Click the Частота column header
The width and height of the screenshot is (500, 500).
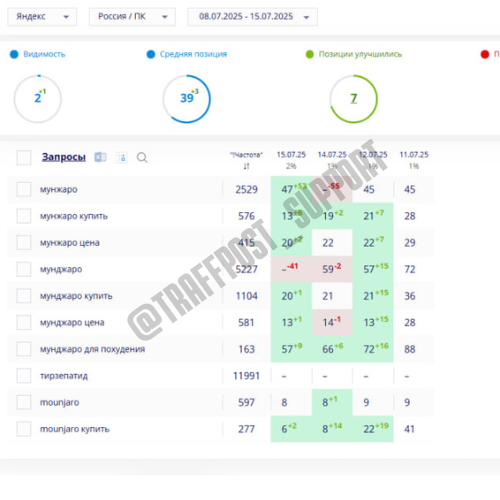pos(246,155)
